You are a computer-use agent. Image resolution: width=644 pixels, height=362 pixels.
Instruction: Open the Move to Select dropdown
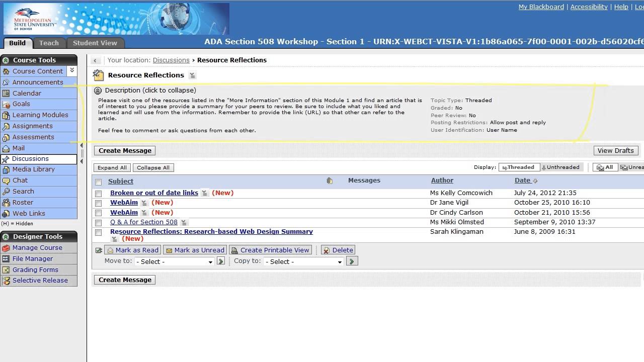[x=175, y=261]
